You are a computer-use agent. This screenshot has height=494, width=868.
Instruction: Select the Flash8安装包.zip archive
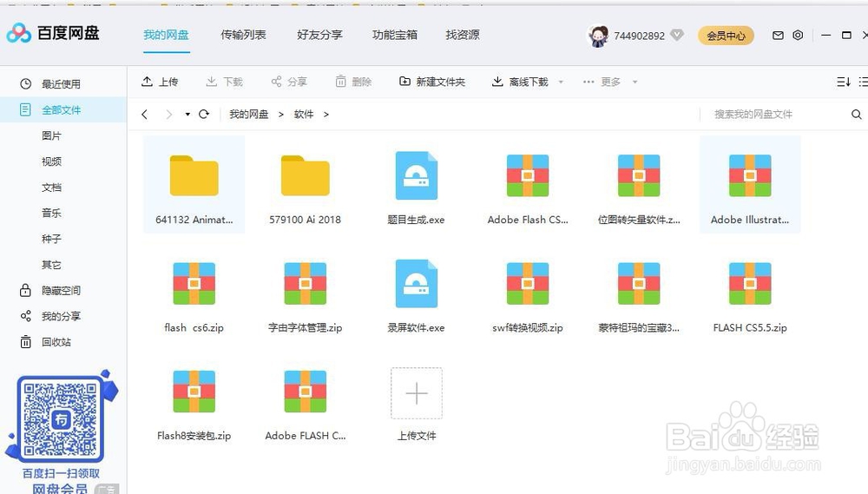pos(194,392)
